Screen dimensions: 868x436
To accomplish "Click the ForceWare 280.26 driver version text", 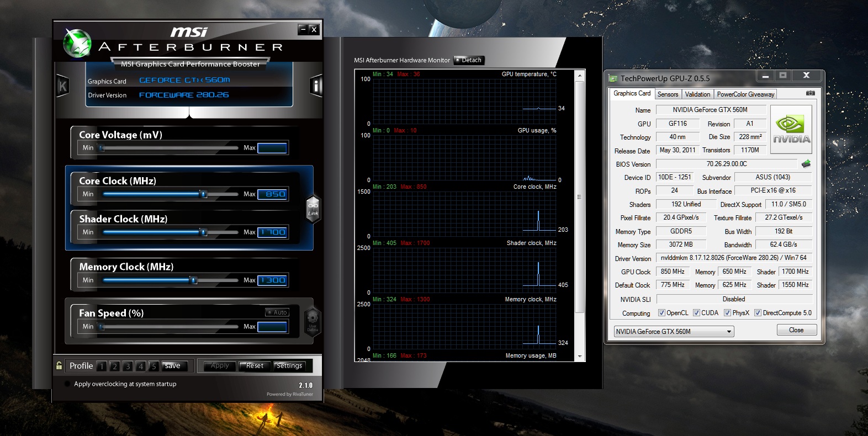I will pos(184,95).
